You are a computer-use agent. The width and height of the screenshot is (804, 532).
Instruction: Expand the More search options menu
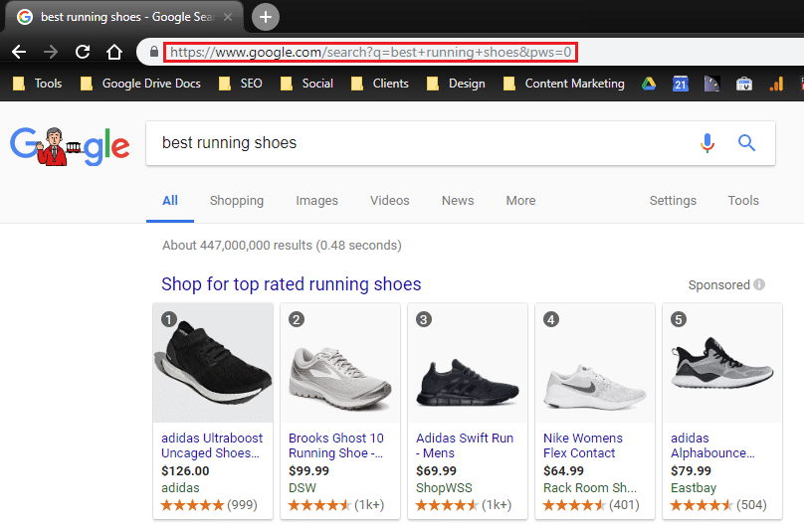(521, 201)
